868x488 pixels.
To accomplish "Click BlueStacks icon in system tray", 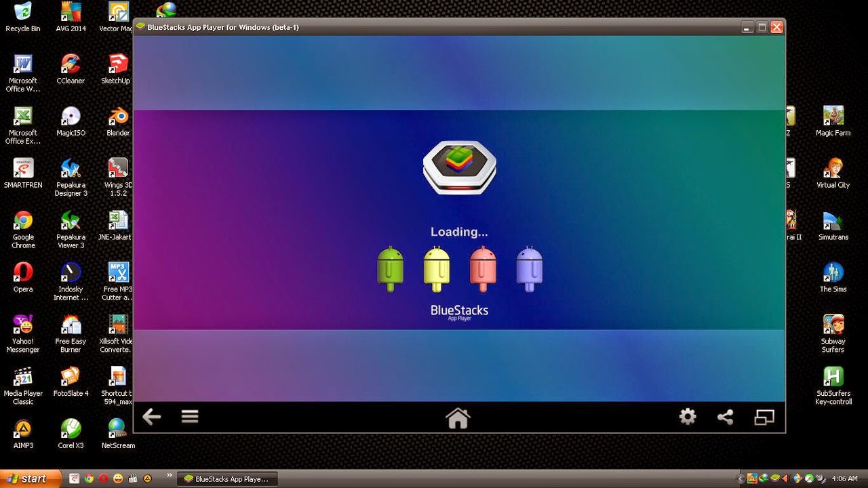I will point(776,479).
